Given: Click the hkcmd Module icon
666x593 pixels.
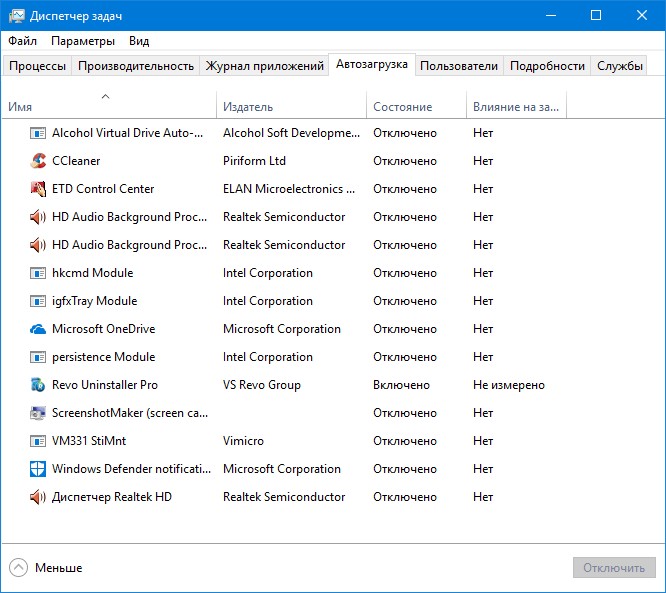Looking at the screenshot, I should [x=38, y=273].
